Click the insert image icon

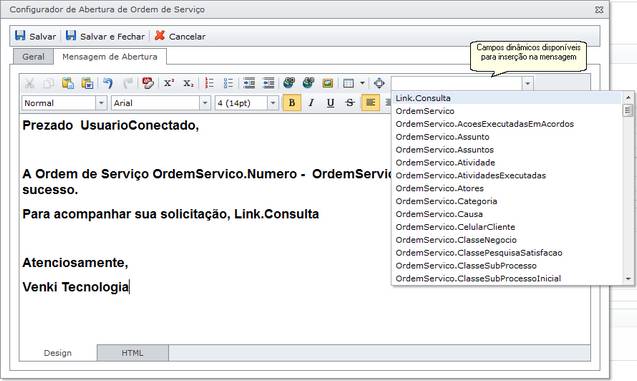tap(328, 83)
